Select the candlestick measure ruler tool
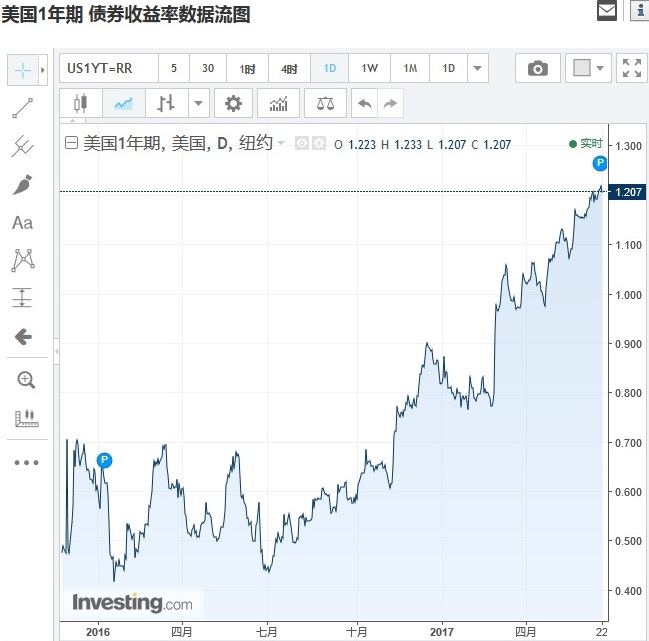This screenshot has width=649, height=641. 26,418
